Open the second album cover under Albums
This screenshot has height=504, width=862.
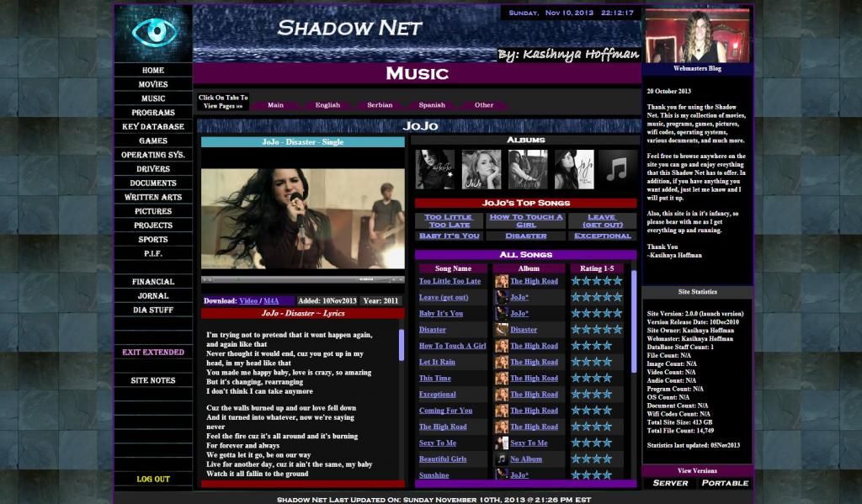[x=481, y=169]
